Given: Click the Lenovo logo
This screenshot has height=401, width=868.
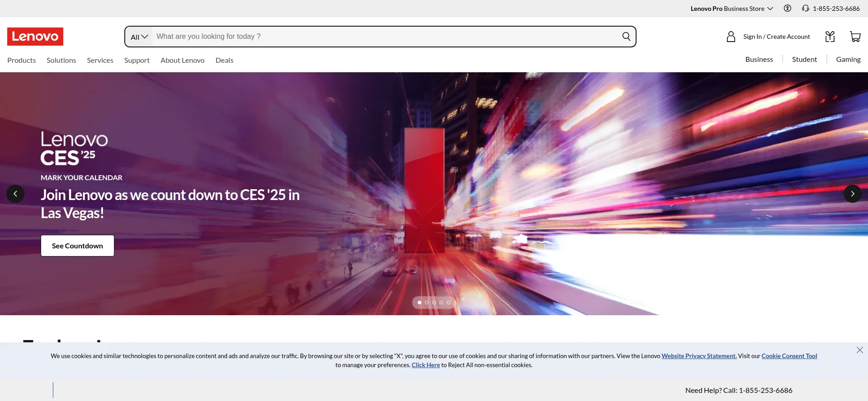Looking at the screenshot, I should tap(35, 37).
